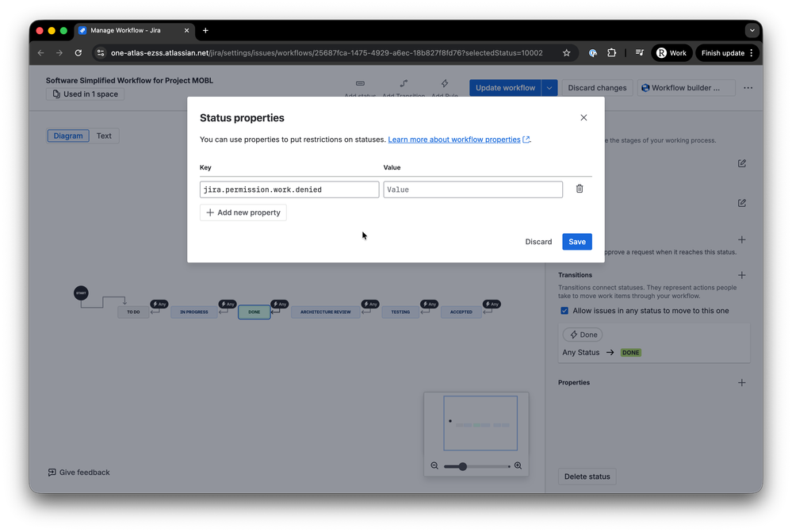Select the ACCEPTED status node
The width and height of the screenshot is (792, 532).
[461, 312]
